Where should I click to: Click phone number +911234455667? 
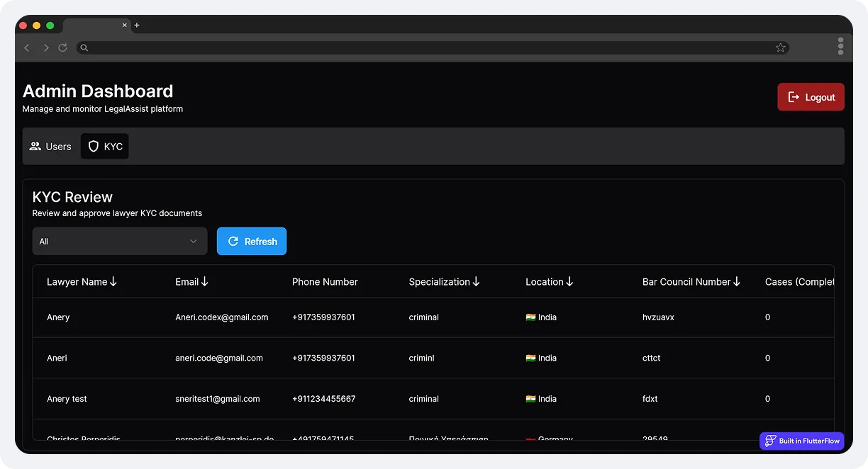(x=324, y=399)
